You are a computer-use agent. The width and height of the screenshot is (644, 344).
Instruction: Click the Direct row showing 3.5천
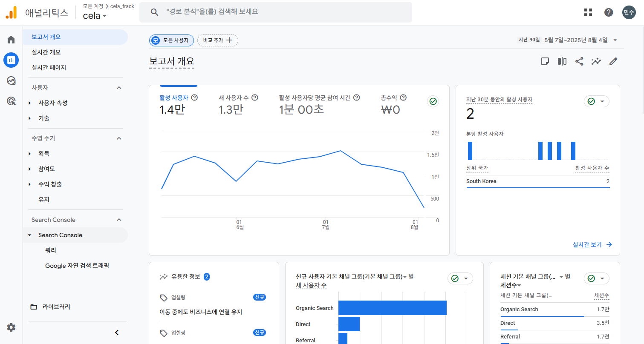(554, 323)
